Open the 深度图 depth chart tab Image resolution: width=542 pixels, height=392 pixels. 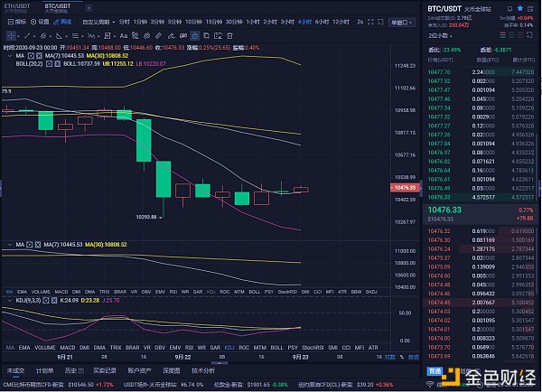171,370
